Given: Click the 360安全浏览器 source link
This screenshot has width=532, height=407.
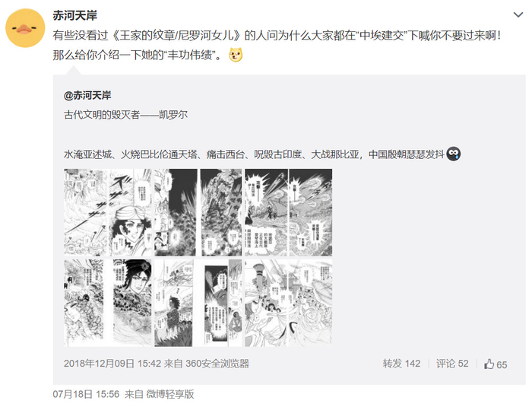Looking at the screenshot, I should [x=217, y=364].
